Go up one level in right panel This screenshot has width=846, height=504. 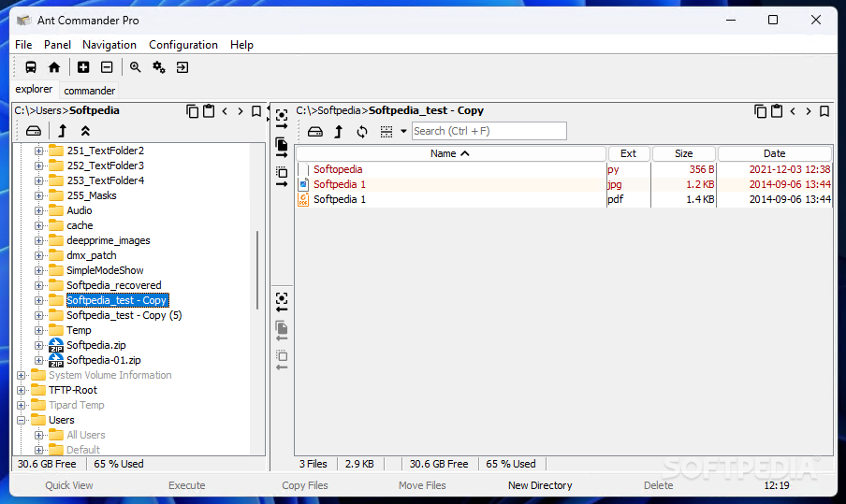pyautogui.click(x=339, y=132)
